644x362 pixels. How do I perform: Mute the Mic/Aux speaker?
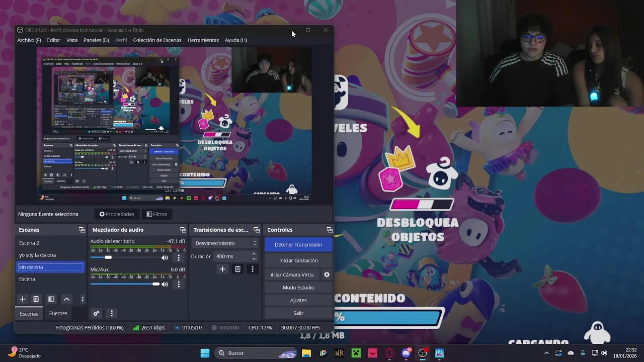coord(165,285)
